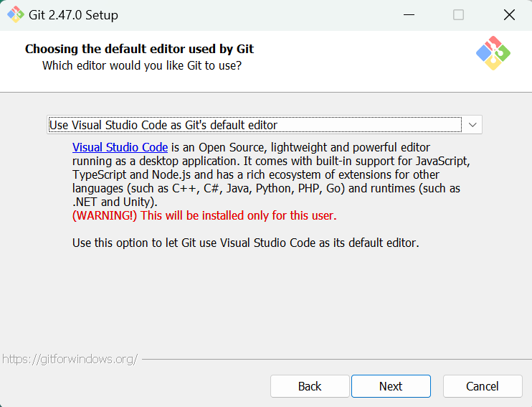Minimize the Git Setup window
This screenshot has width=532, height=407.
(409, 14)
